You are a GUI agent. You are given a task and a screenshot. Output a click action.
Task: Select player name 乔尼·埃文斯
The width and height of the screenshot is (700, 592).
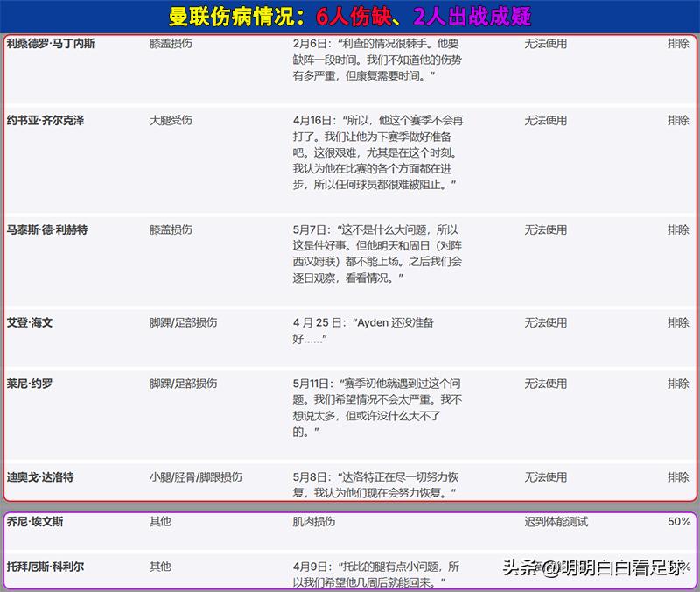pos(35,521)
